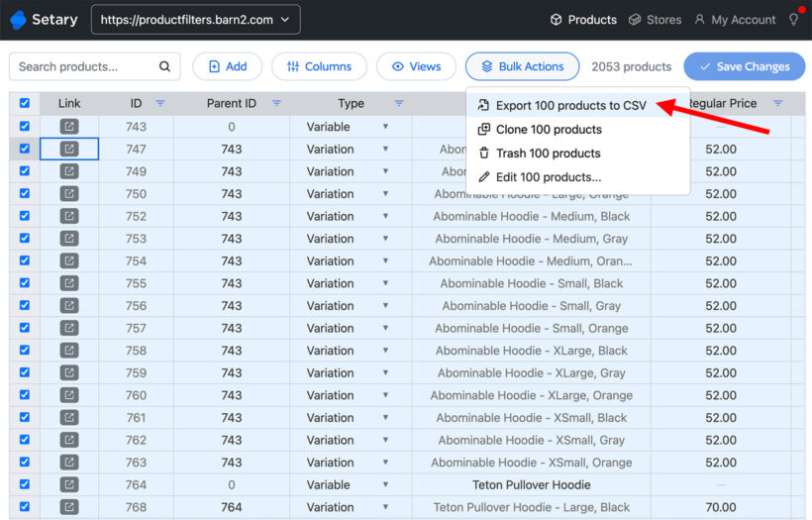The height and width of the screenshot is (520, 812).
Task: Open the link icon for product 768
Action: click(x=69, y=507)
